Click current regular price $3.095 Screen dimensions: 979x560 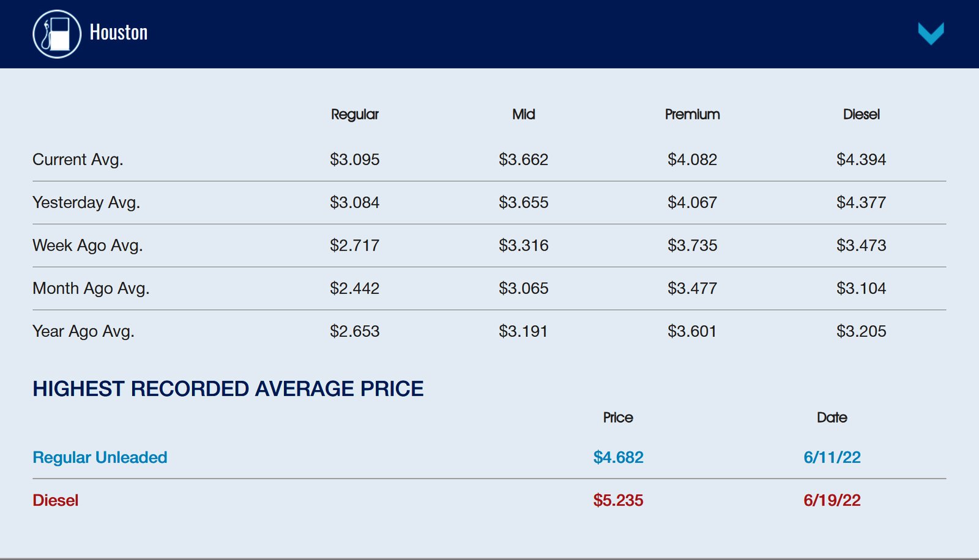(x=354, y=160)
